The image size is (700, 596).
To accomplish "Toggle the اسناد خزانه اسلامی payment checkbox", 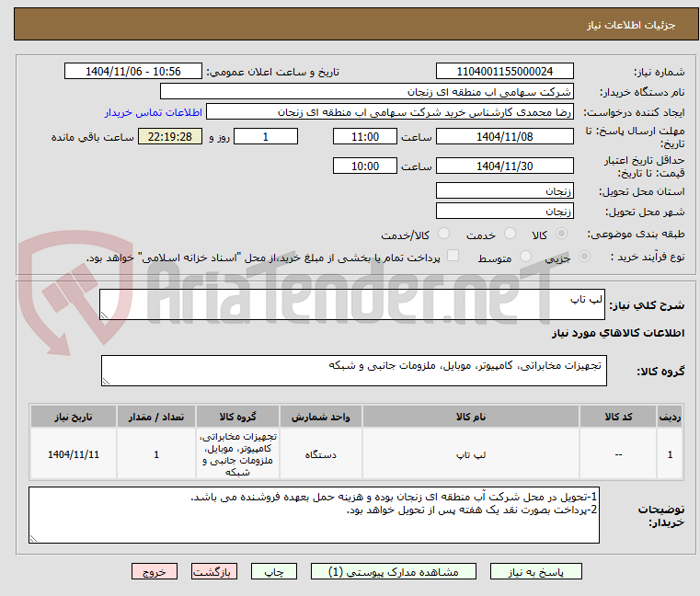I will [453, 256].
